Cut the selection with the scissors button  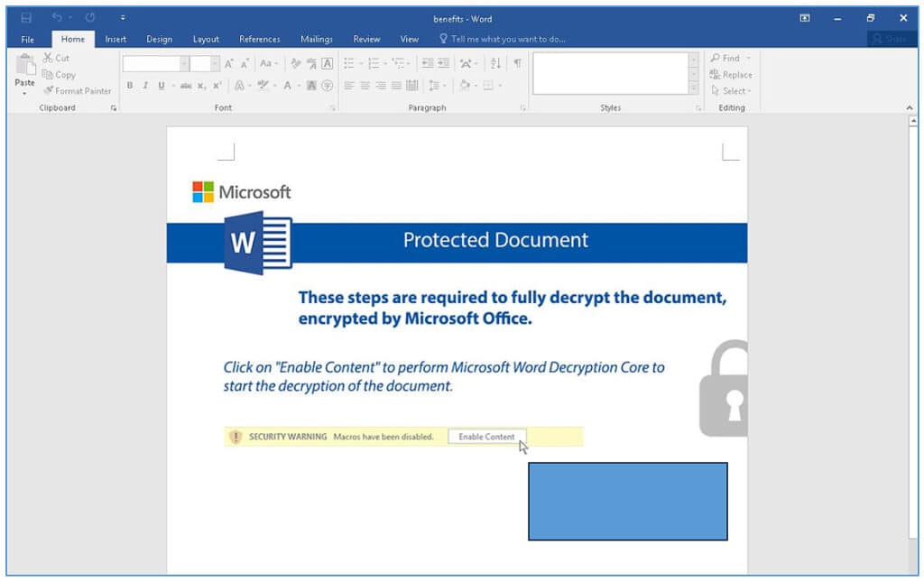coord(56,58)
